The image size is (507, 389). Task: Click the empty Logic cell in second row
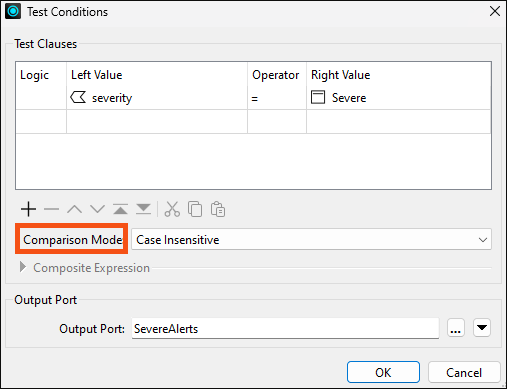coord(41,122)
